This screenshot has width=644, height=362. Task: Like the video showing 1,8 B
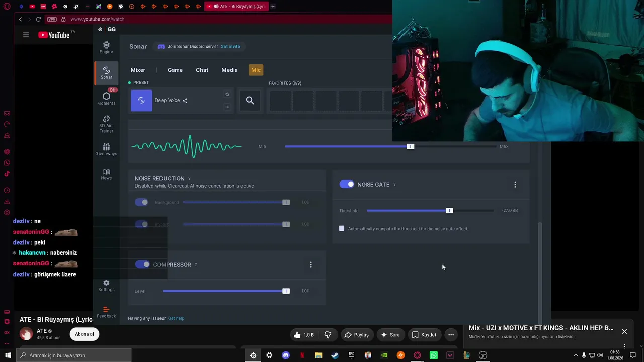pyautogui.click(x=304, y=335)
